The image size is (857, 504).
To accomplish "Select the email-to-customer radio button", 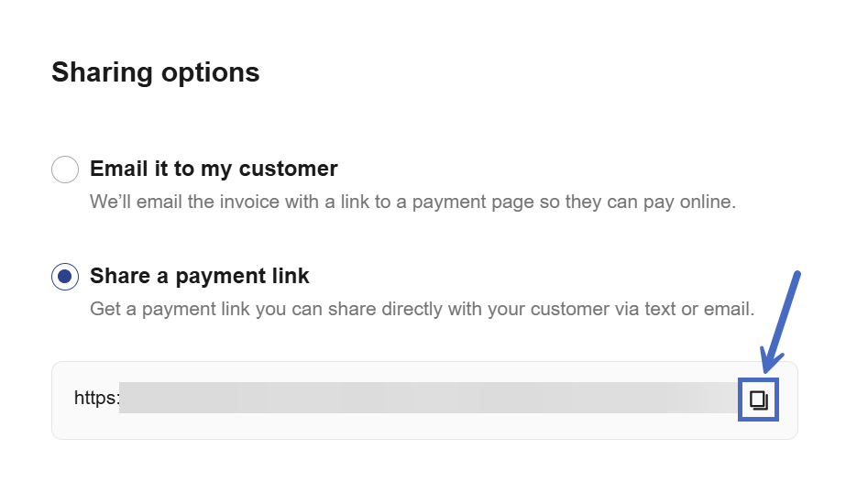I will [x=65, y=170].
